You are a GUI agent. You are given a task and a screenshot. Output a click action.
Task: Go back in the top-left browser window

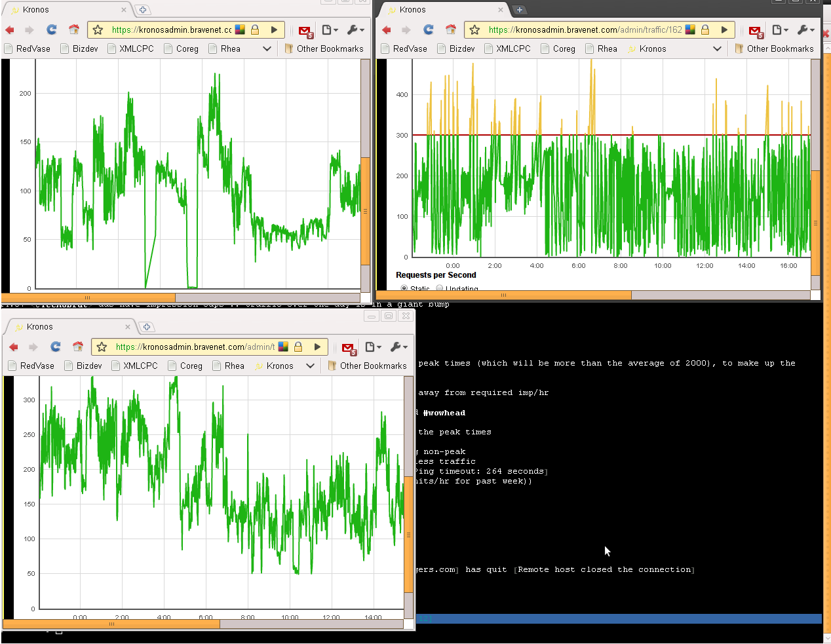point(10,29)
